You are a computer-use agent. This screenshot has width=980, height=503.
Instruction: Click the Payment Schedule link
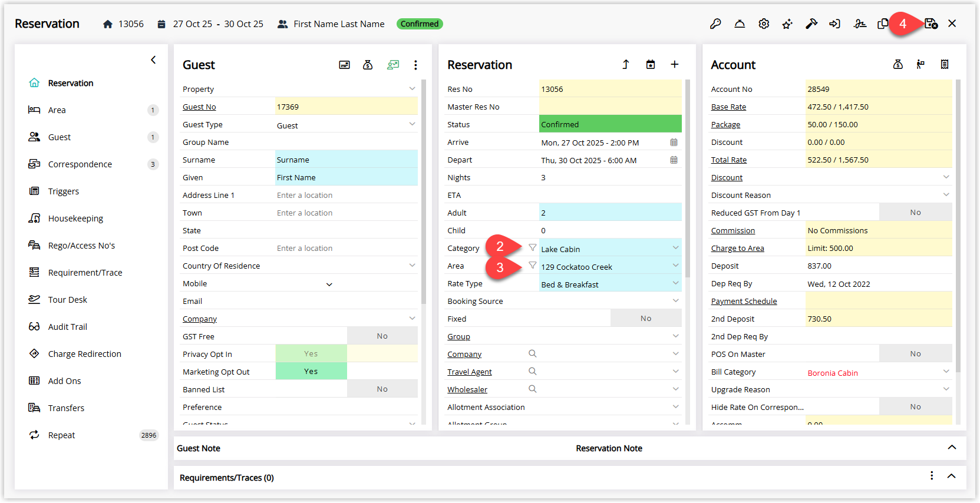point(744,302)
